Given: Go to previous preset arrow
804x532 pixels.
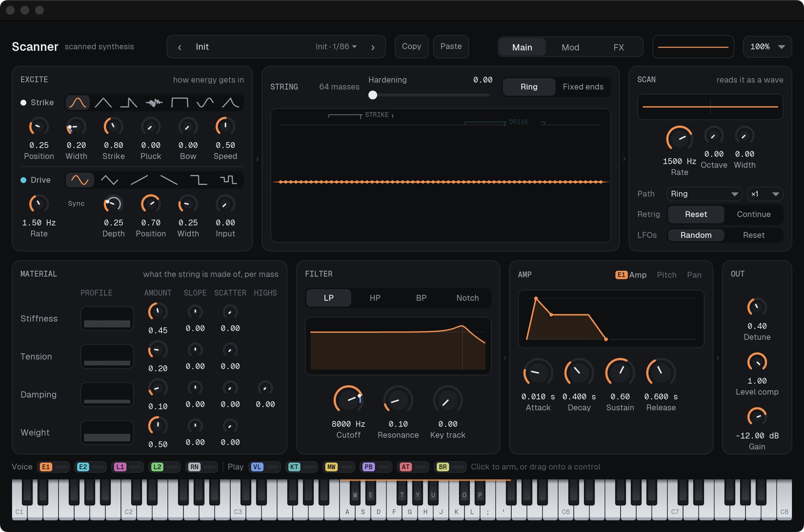Looking at the screenshot, I should click(x=180, y=47).
